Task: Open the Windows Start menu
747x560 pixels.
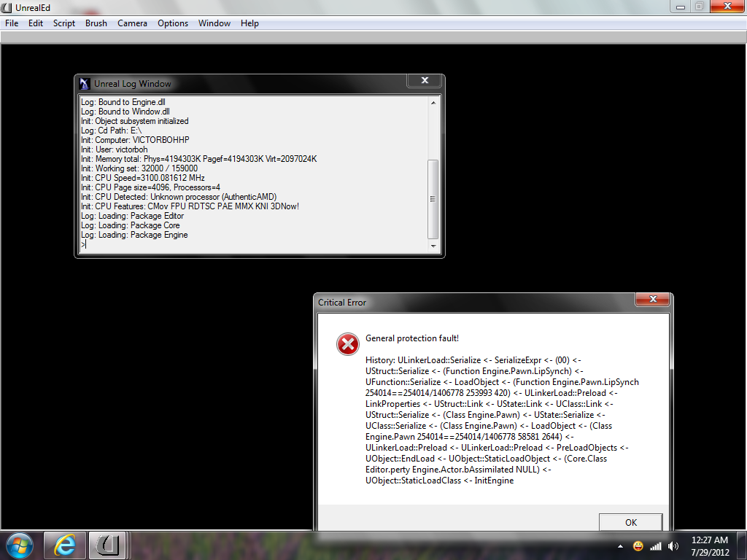Action: (20, 545)
